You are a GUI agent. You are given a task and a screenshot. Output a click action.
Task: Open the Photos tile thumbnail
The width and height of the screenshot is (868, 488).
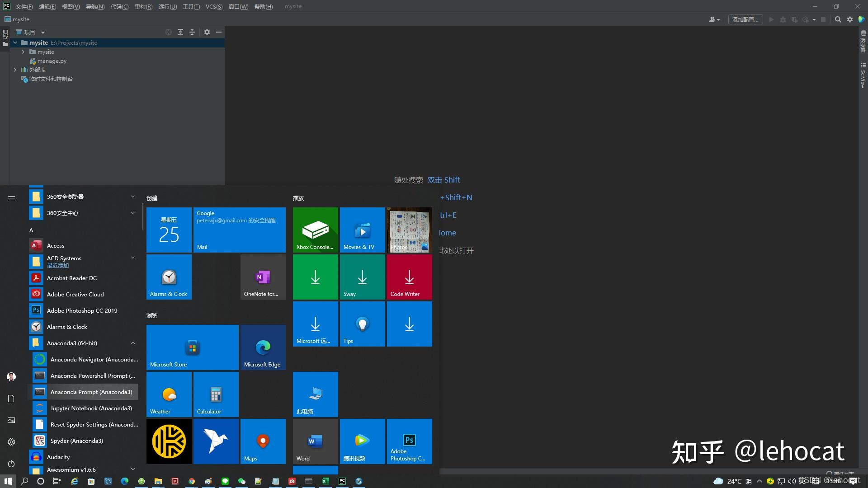click(410, 230)
